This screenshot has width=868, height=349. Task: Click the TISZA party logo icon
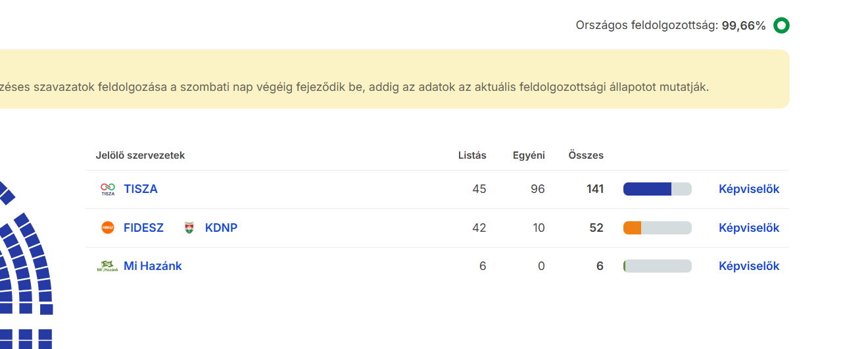[108, 189]
